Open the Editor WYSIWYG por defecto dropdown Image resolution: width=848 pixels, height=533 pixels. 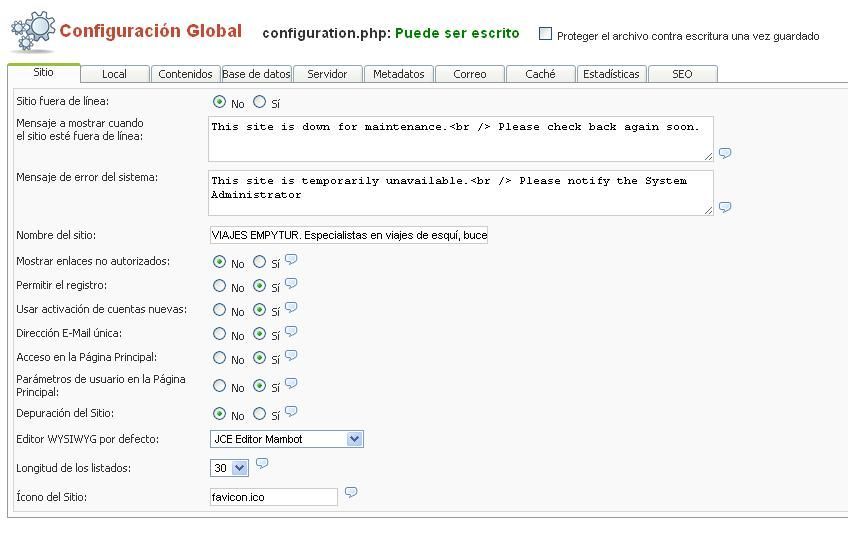click(287, 439)
